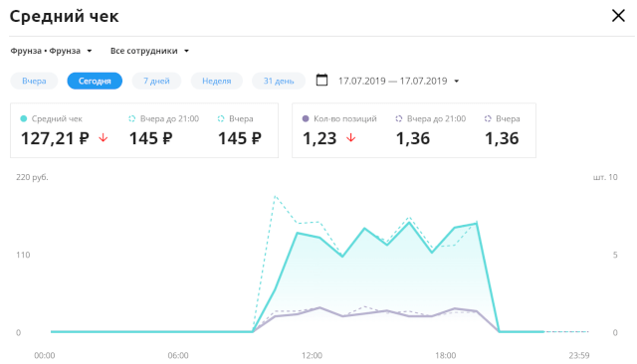Click the calendar icon next to date range
Viewport: 637px width, 364px height.
[321, 80]
